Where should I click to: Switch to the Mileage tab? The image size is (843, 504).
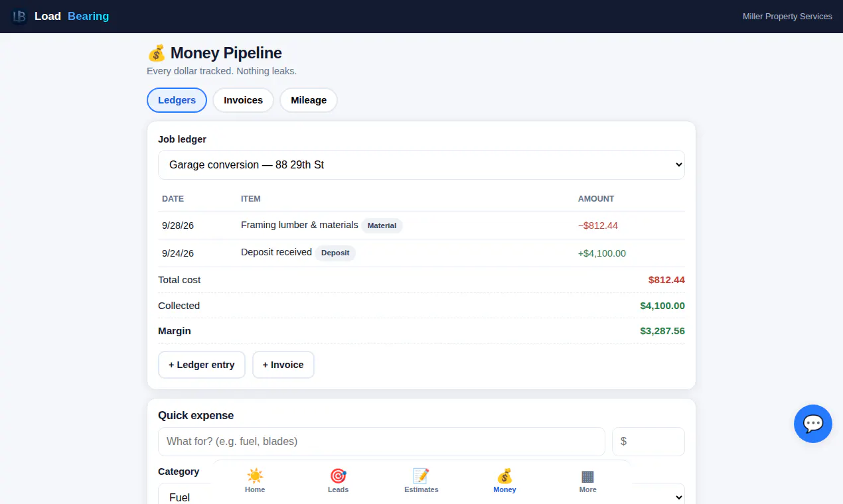309,100
